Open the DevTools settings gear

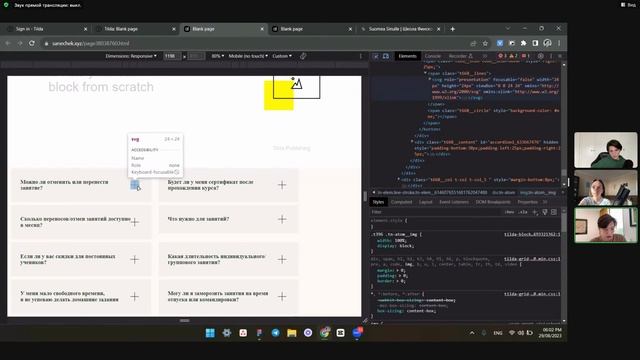pos(540,56)
